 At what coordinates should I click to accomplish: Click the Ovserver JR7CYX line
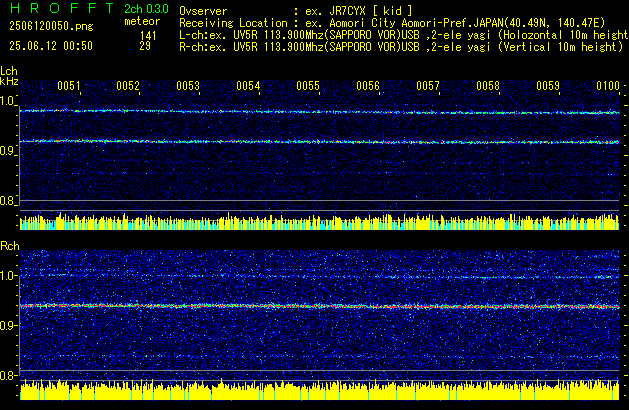[296, 11]
